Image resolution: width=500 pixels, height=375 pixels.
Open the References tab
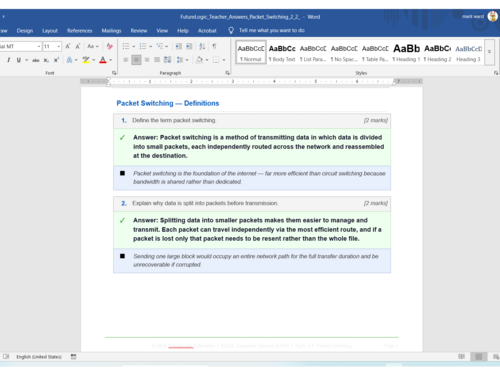coord(79,31)
